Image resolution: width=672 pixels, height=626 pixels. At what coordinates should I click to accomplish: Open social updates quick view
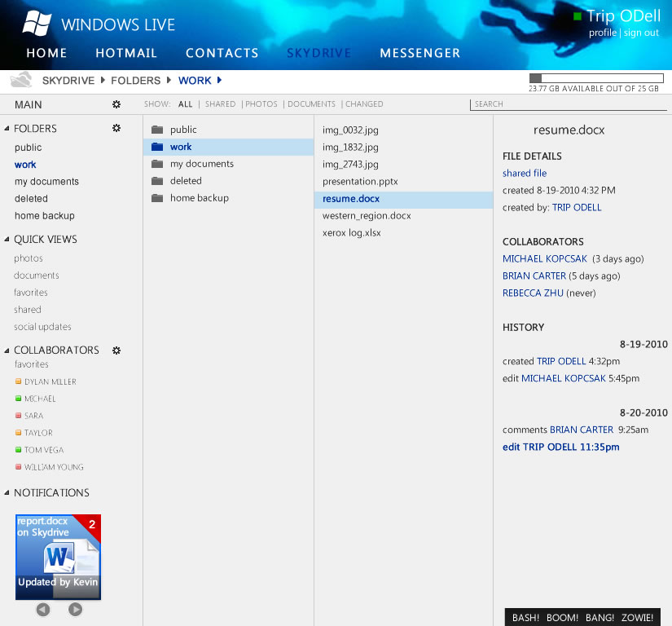tap(42, 327)
